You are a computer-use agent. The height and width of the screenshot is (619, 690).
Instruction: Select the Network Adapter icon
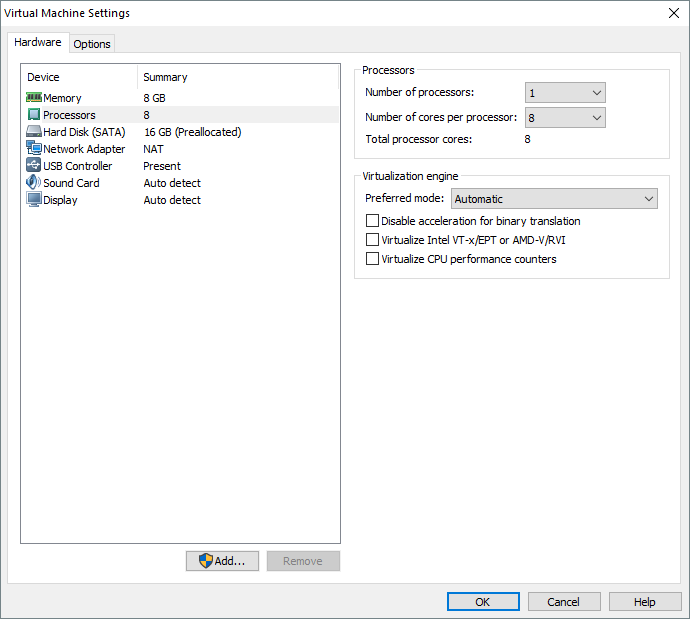coord(33,149)
